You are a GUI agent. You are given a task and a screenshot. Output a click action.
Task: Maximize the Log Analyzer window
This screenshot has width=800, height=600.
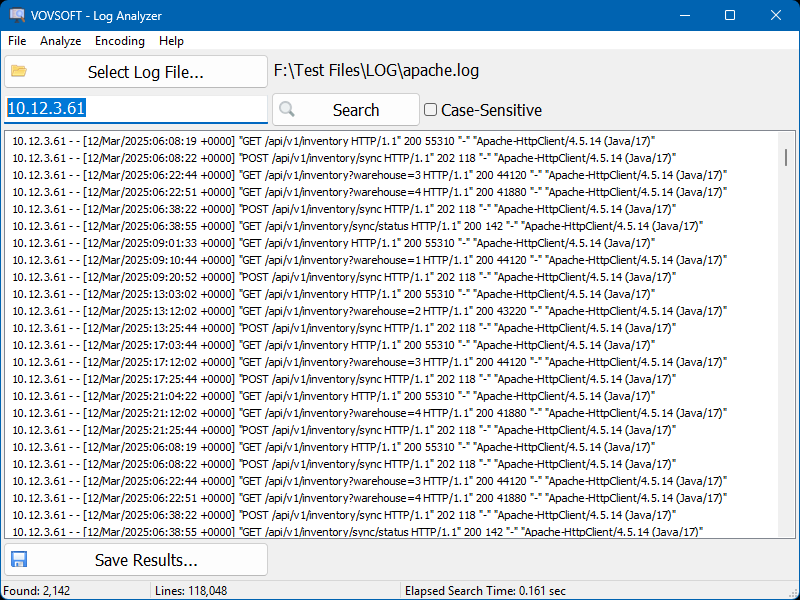[x=730, y=15]
